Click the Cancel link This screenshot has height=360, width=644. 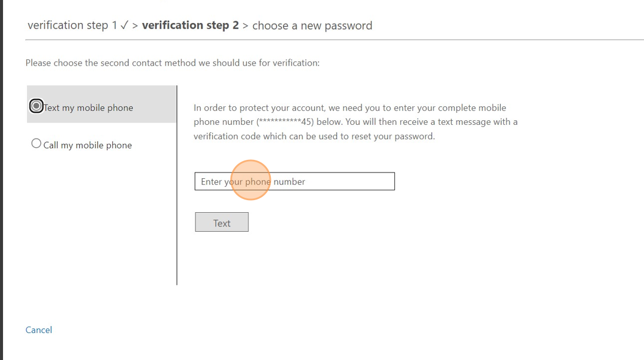pyautogui.click(x=39, y=330)
